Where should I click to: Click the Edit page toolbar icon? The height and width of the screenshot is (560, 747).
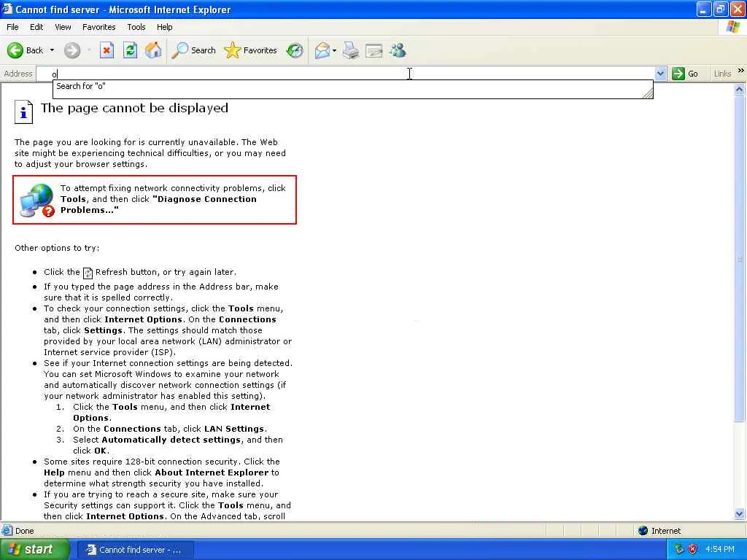pos(374,50)
